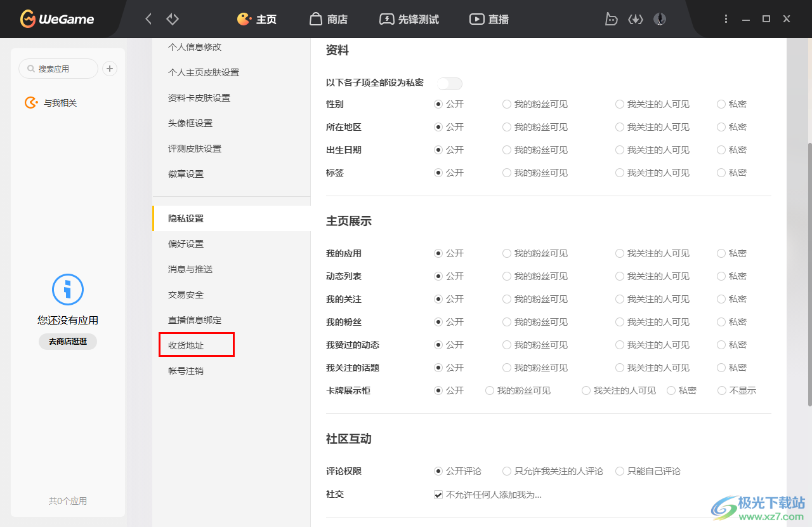Click the 搜索应用 search field
This screenshot has width=812, height=527.
(x=58, y=69)
